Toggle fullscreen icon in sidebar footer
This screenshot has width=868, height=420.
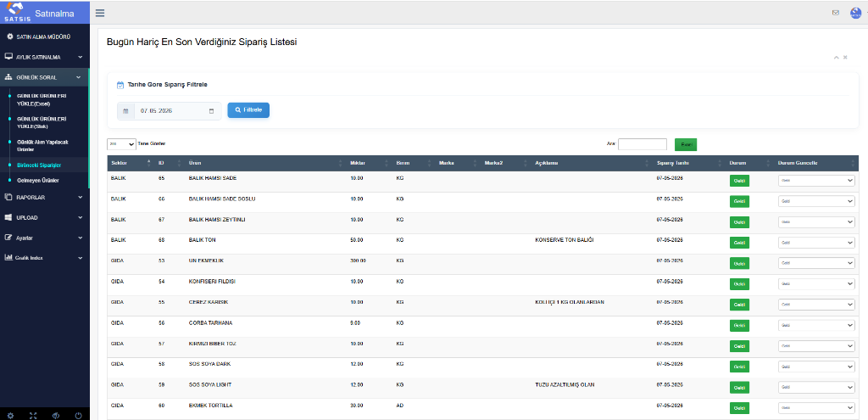[33, 415]
